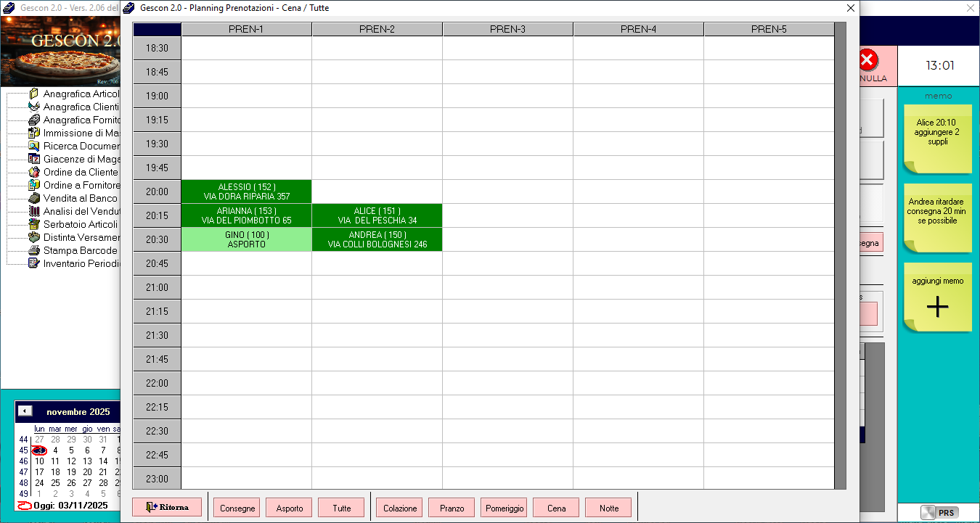Viewport: 980px width, 523px height.
Task: Click the Giacenze di Magazzino icon
Action: click(33, 159)
